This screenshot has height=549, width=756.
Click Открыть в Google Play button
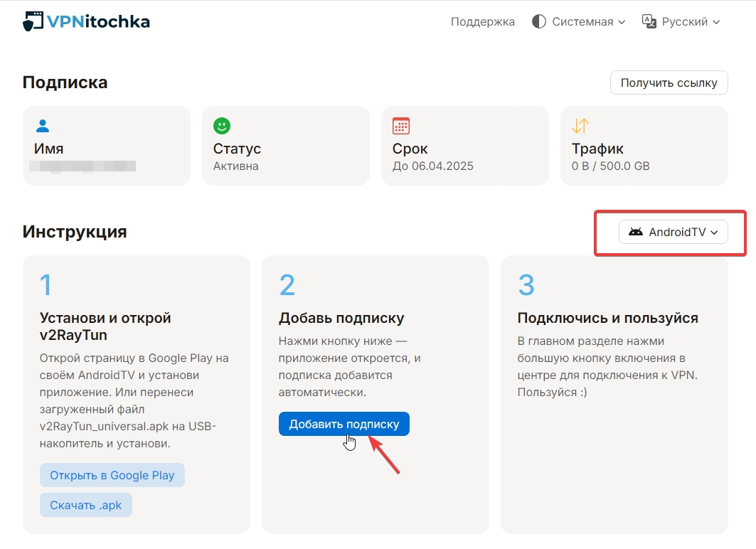[112, 476]
